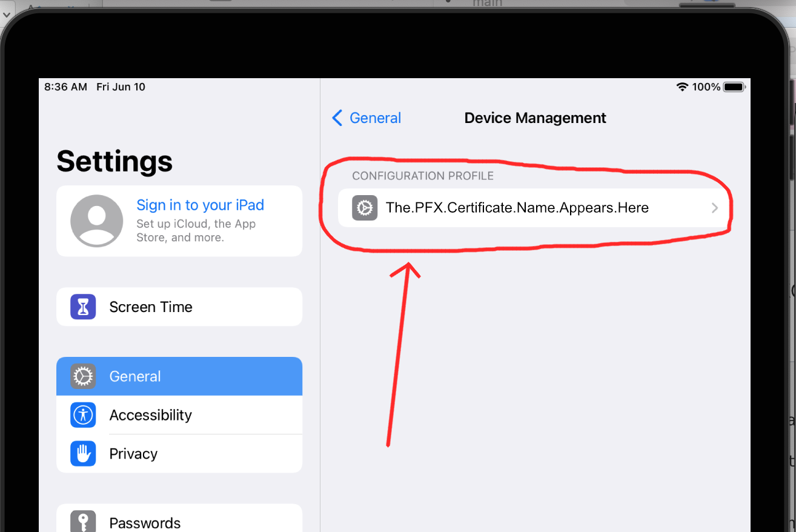Open Privacy settings
This screenshot has width=796, height=532.
pyautogui.click(x=179, y=454)
